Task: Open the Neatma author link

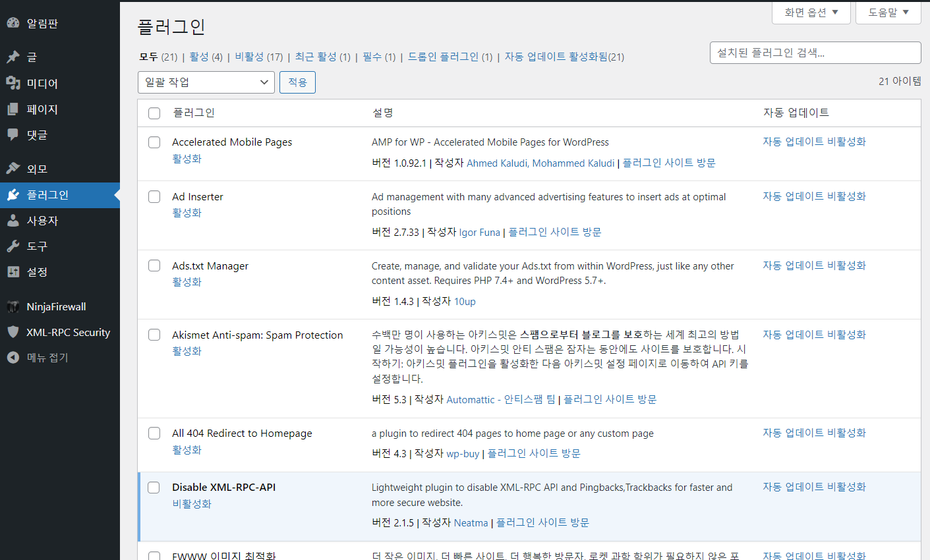Action: click(x=471, y=522)
